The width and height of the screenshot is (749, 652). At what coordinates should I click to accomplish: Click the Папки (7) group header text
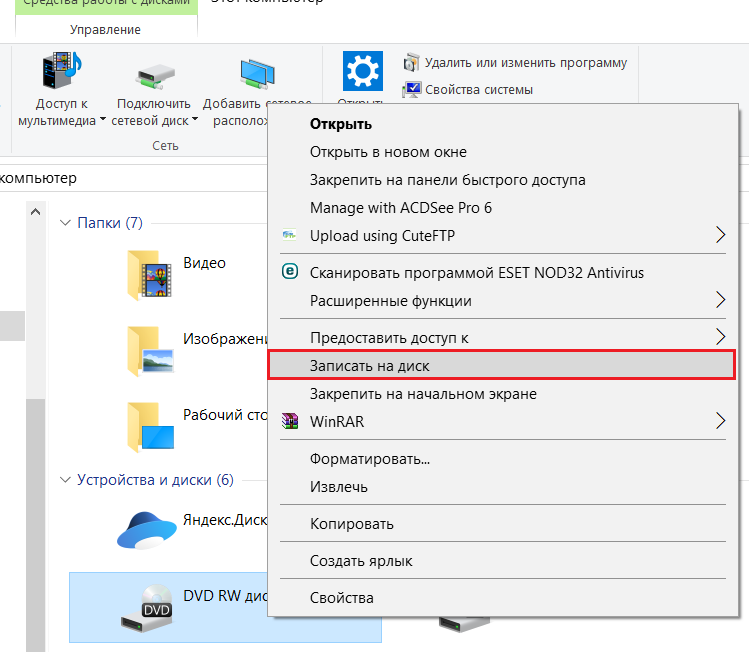pyautogui.click(x=110, y=223)
